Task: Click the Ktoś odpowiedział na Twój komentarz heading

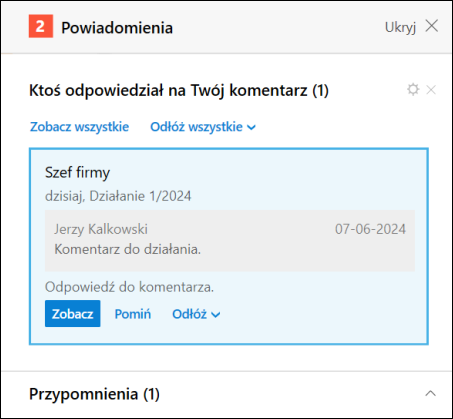Action: (179, 90)
